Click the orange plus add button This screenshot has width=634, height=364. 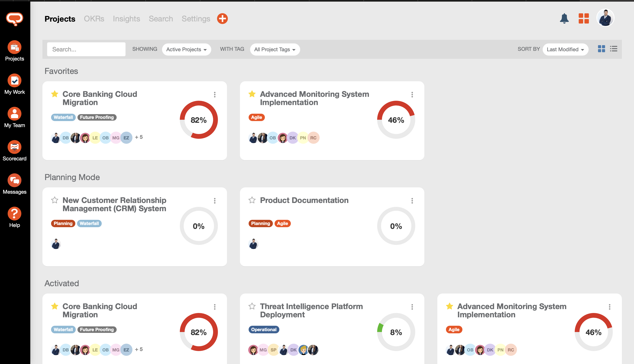click(x=222, y=19)
